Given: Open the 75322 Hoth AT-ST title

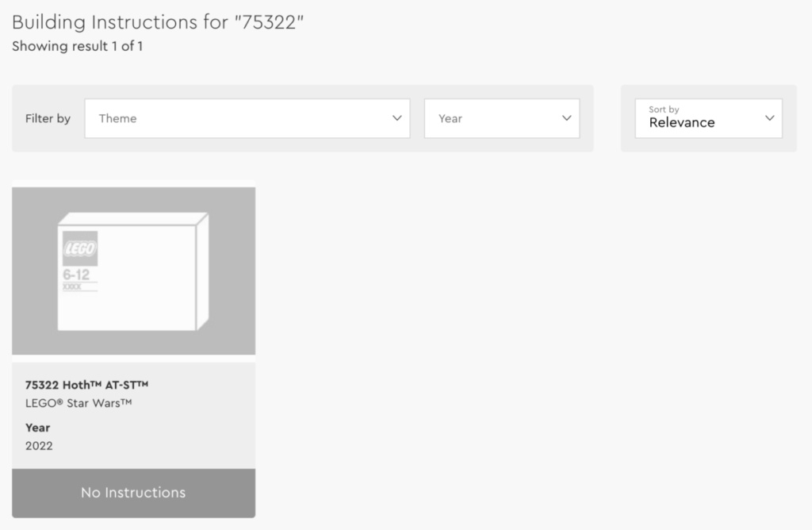Looking at the screenshot, I should pyautogui.click(x=87, y=385).
